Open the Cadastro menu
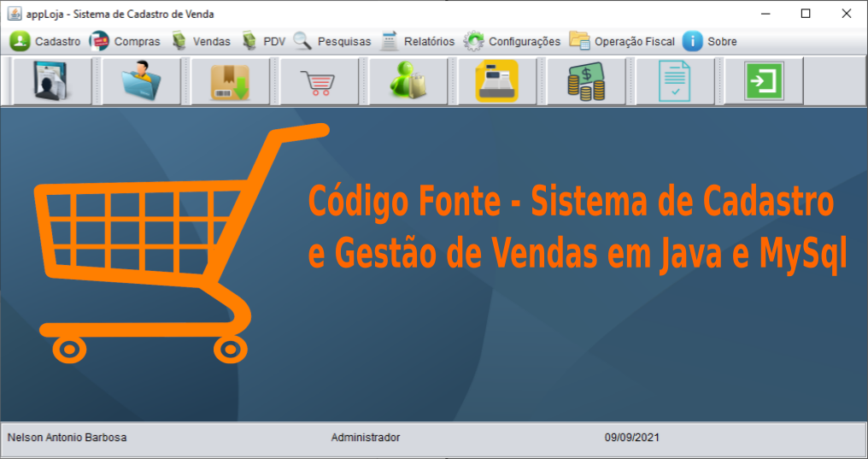The image size is (868, 459). tap(46, 41)
